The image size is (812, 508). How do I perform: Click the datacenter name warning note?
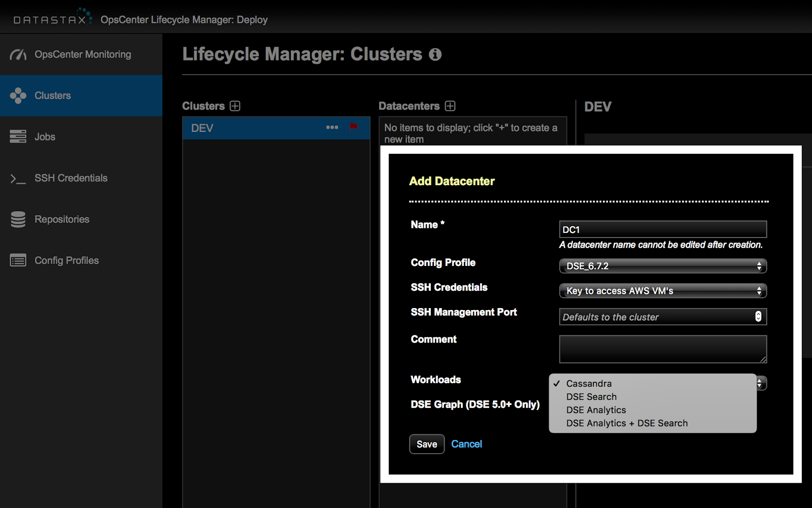tap(661, 245)
